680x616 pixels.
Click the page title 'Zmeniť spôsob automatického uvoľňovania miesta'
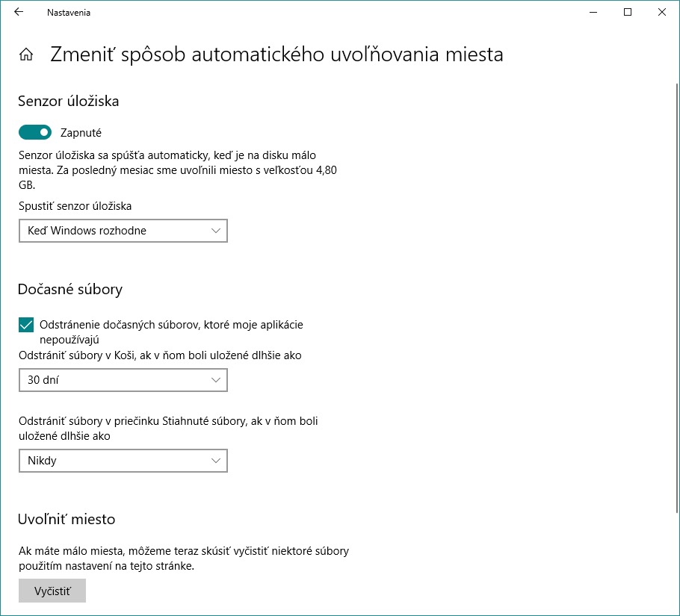tap(276, 55)
